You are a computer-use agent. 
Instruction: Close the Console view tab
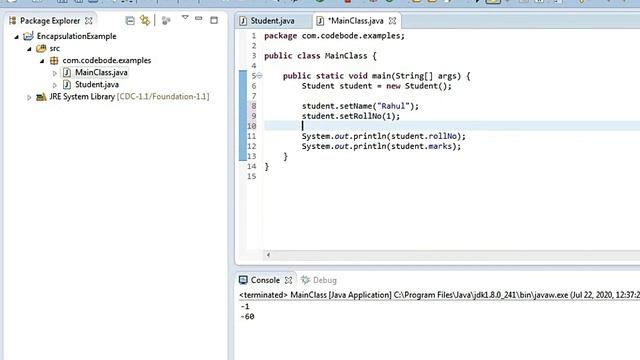[289, 280]
